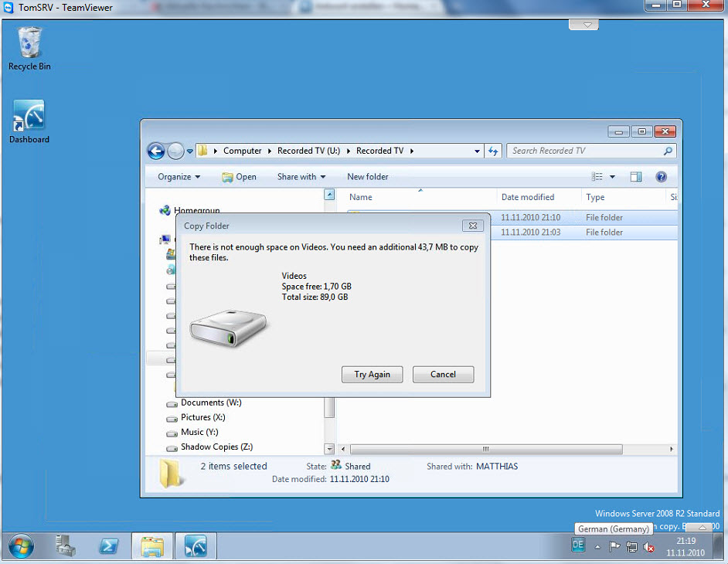Click Open in the Explorer toolbar
The width and height of the screenshot is (728, 564).
click(239, 177)
